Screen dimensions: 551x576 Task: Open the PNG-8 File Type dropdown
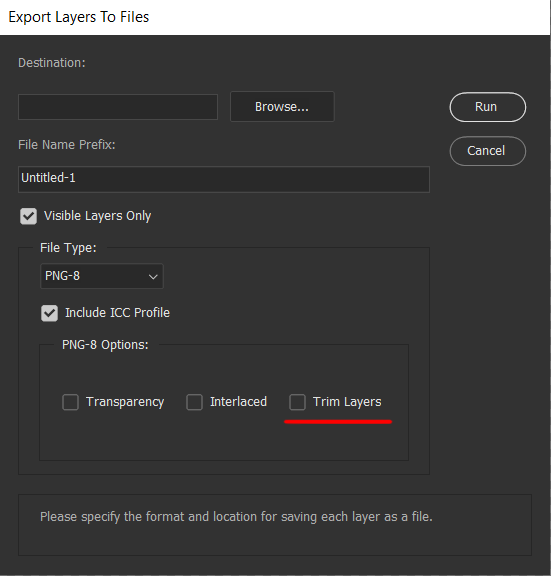click(102, 276)
